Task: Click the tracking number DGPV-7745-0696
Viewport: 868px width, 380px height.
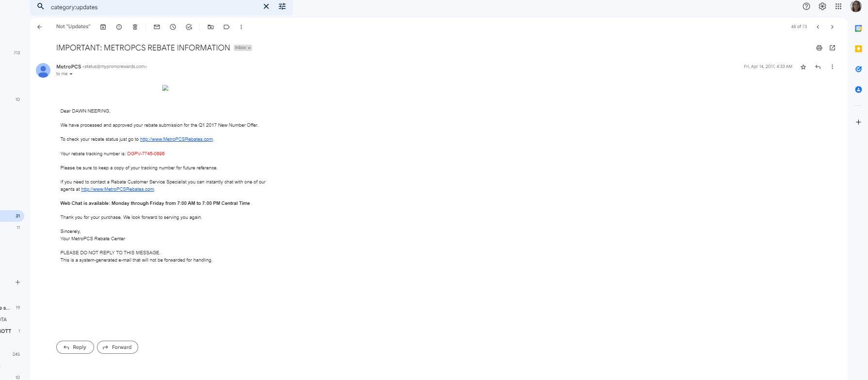Action: tap(146, 154)
